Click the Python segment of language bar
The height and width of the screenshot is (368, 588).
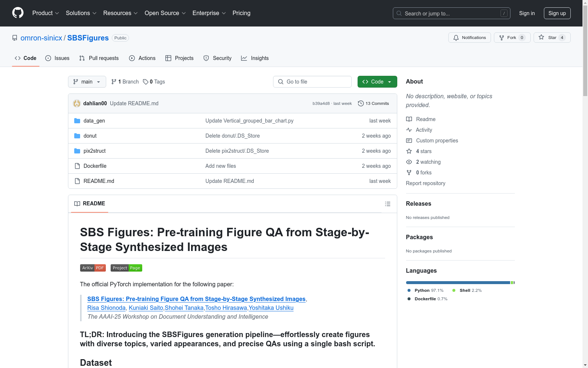click(x=458, y=283)
